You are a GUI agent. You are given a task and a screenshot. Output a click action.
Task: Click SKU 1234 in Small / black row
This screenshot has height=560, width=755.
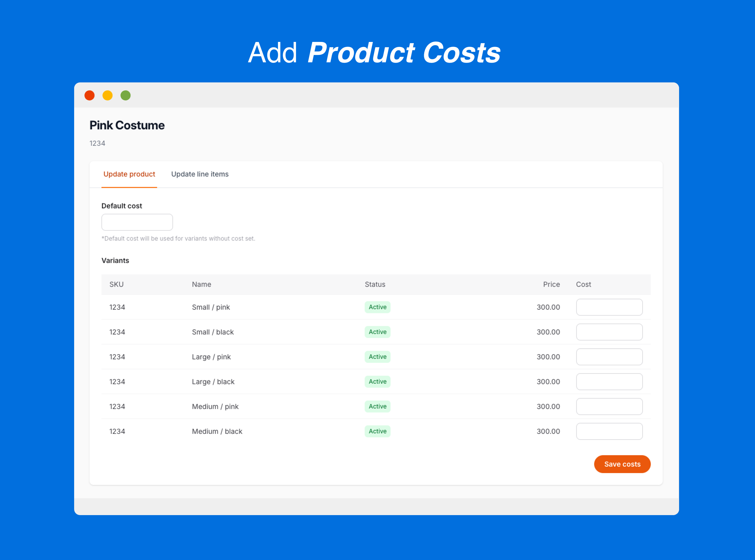point(117,332)
